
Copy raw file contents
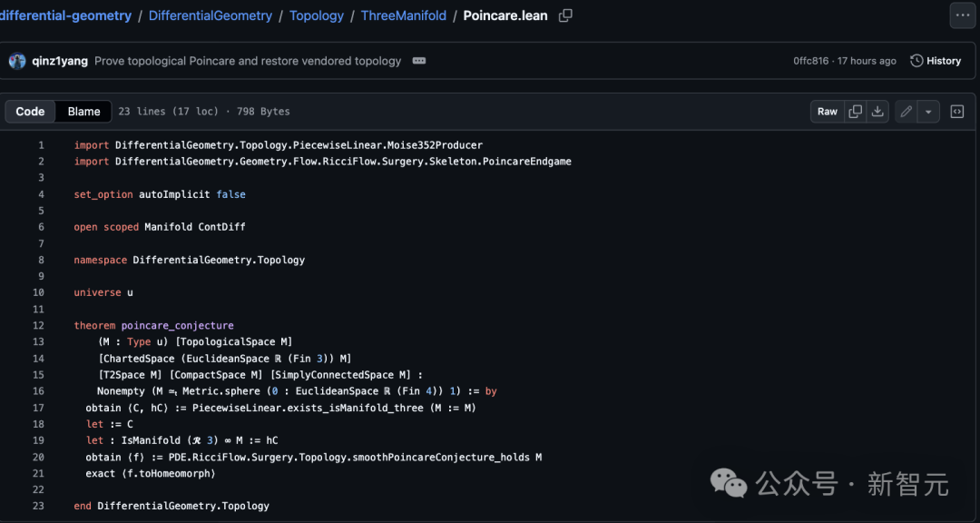(855, 112)
